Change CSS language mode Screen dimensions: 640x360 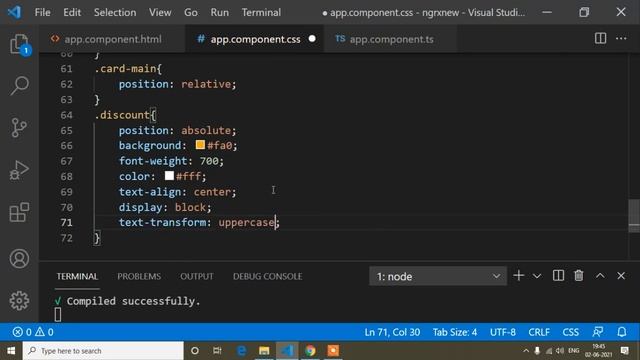point(571,332)
